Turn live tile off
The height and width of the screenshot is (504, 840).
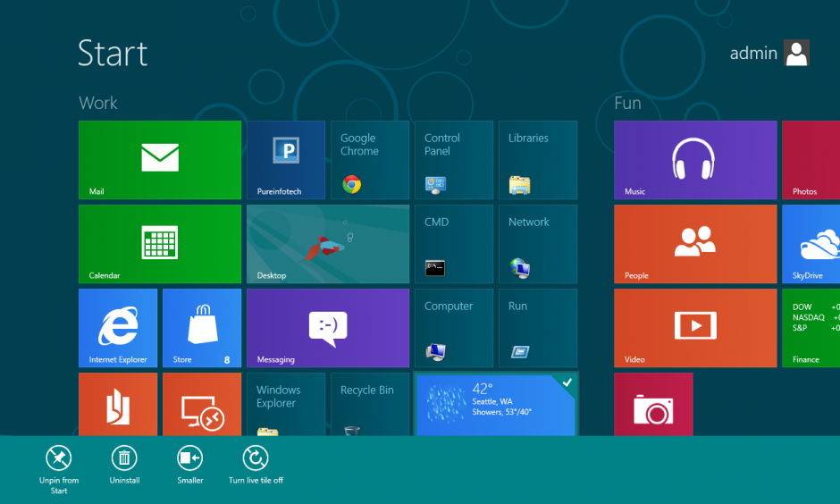point(256,465)
